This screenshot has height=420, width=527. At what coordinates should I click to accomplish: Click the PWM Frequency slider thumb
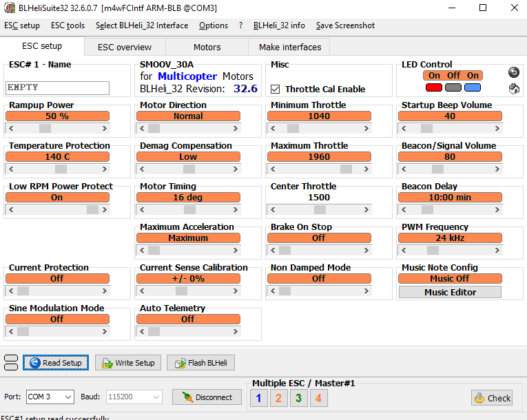coord(433,251)
